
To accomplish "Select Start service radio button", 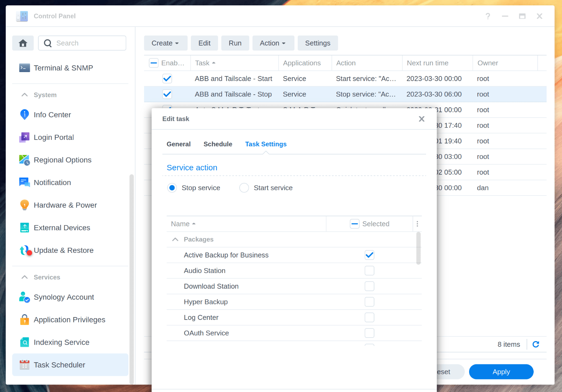I will pos(244,188).
